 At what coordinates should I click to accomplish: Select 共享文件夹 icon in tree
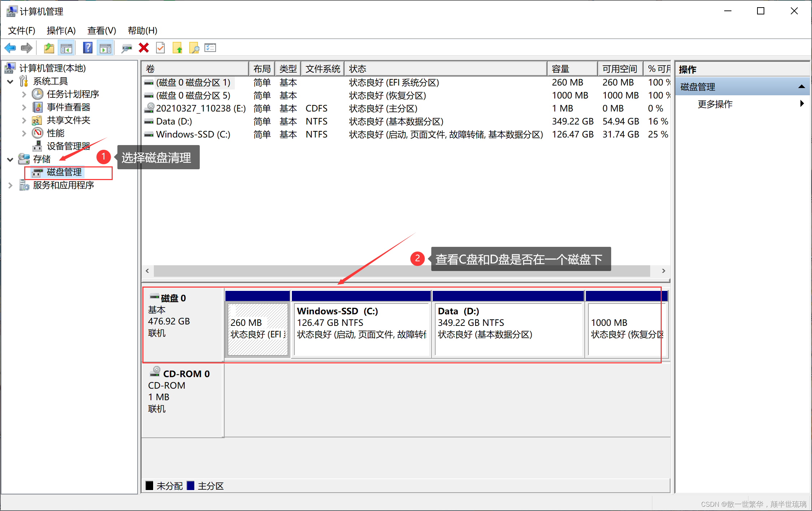(x=37, y=120)
